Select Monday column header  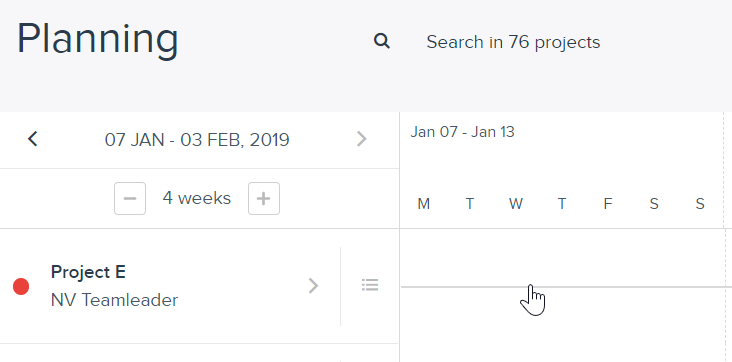[x=423, y=204]
